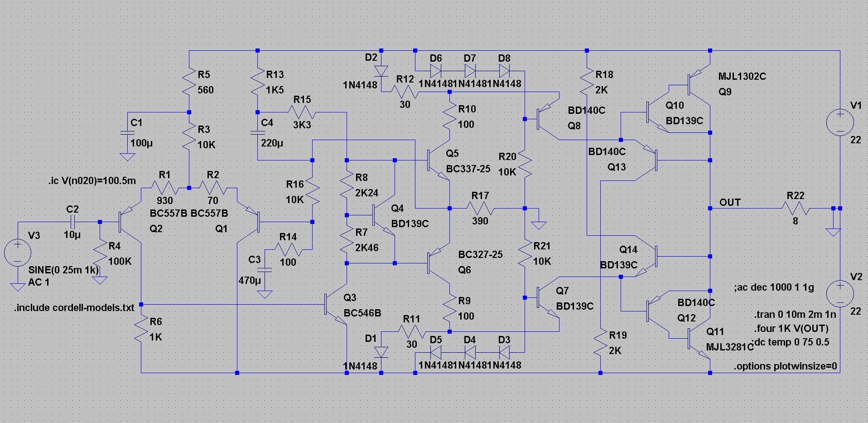Screen dimensions: 868x423
Task: Click resistor R16 symbol
Action: tap(312, 191)
